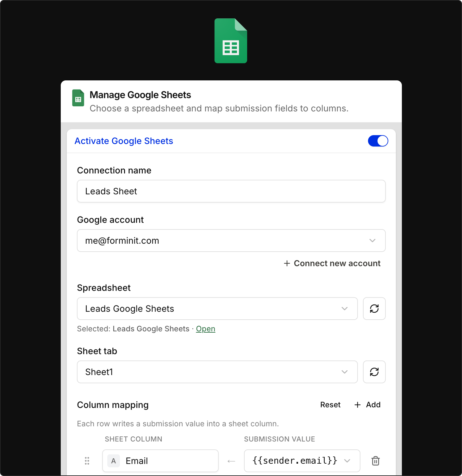
Task: Click Add in Column mapping
Action: point(367,405)
